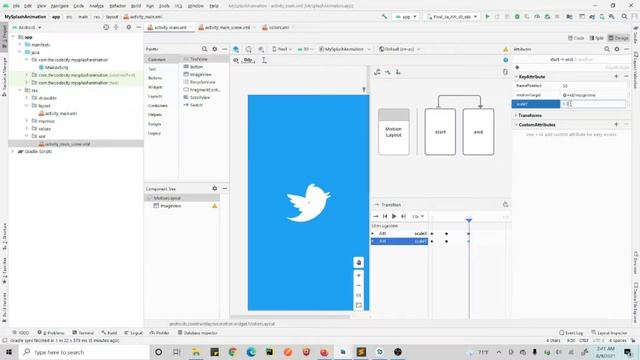Image resolution: width=640 pixels, height=360 pixels.
Task: Switch to Split view mode
Action: click(596, 38)
